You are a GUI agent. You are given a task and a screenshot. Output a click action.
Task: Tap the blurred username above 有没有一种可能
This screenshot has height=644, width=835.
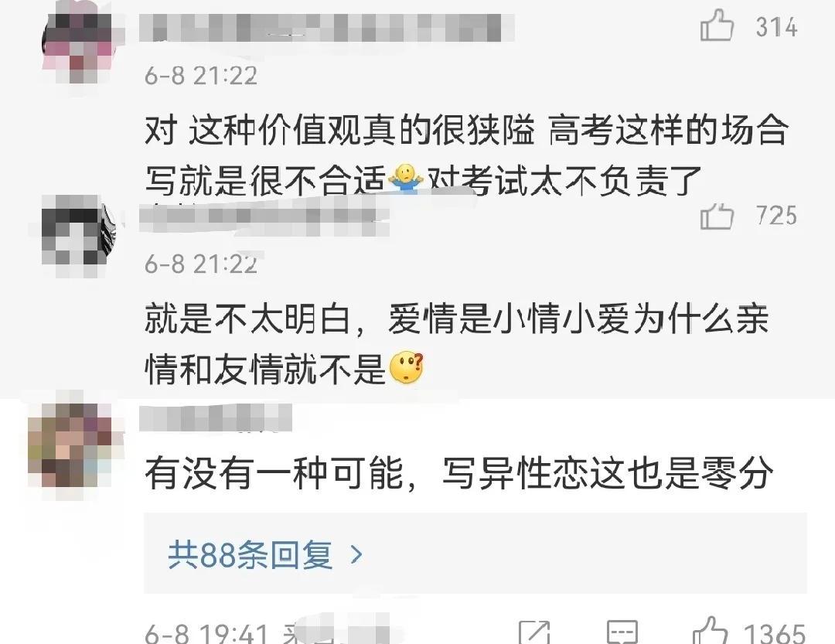click(216, 417)
